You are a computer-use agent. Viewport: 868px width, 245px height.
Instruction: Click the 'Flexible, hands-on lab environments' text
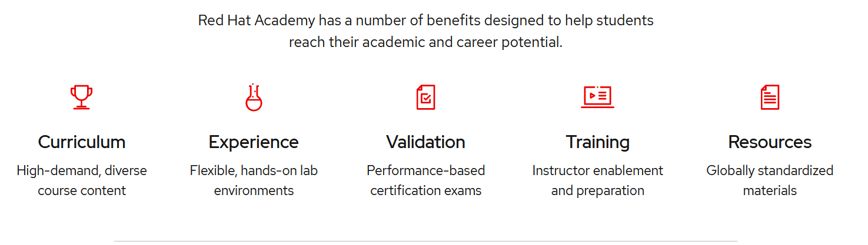[254, 180]
